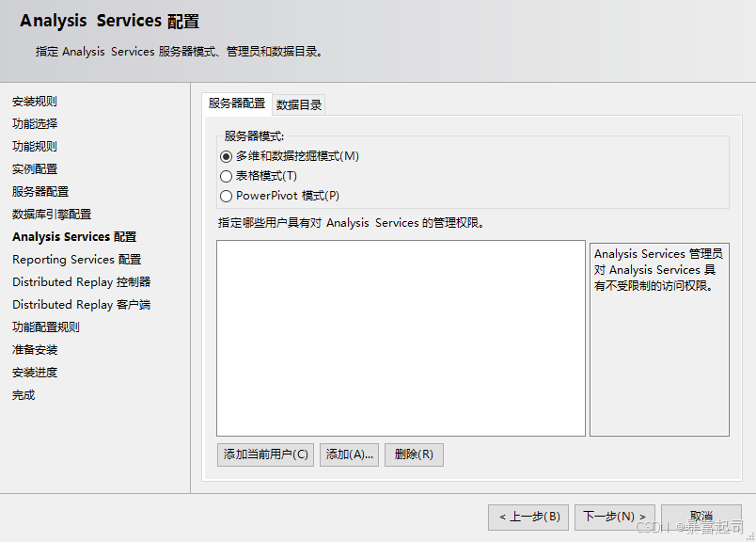Click 添加当前用户(C) button
The width and height of the screenshot is (756, 542).
click(265, 454)
